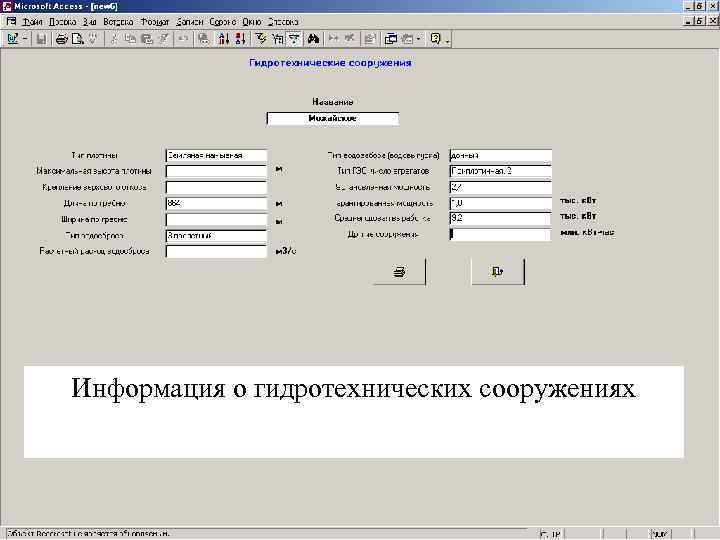The width and height of the screenshot is (720, 540).
Task: Click the Информация о гидротехнических сооружениях caption
Action: coord(354,388)
